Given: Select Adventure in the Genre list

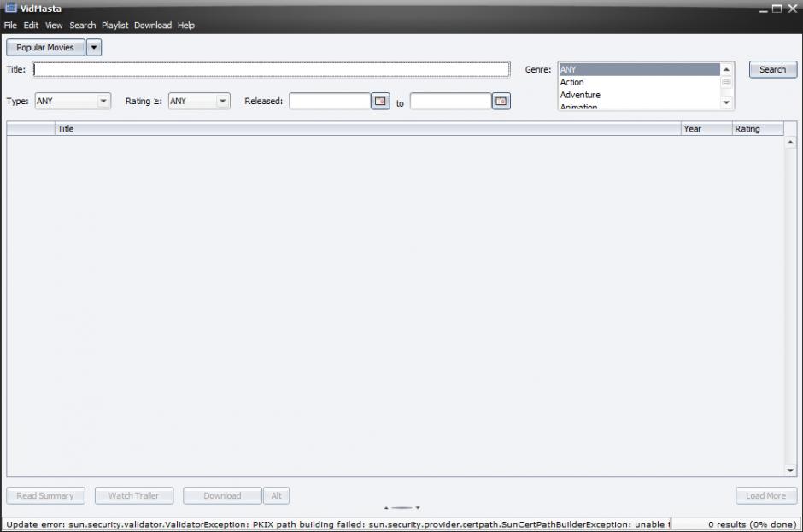Looking at the screenshot, I should (x=639, y=95).
